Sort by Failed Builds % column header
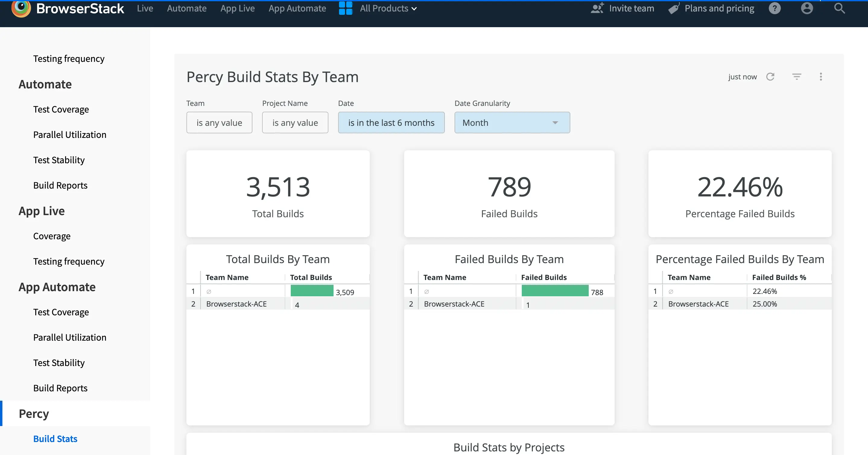The image size is (868, 455). click(779, 277)
